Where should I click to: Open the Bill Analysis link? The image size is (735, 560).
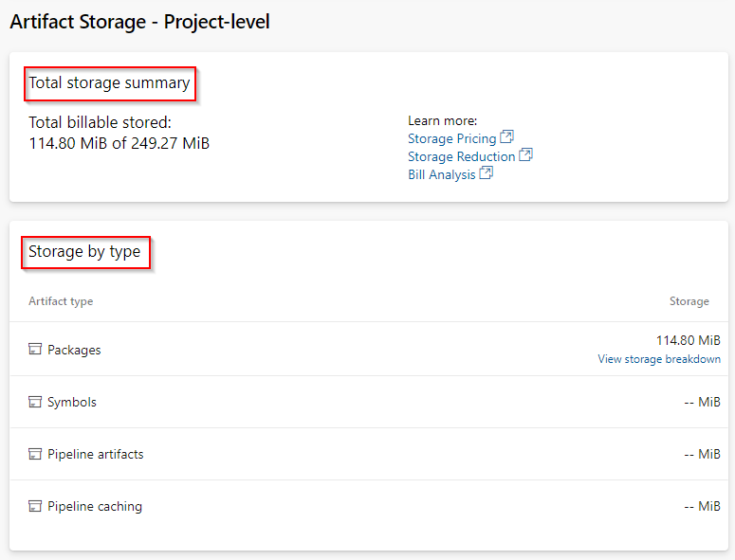point(441,174)
